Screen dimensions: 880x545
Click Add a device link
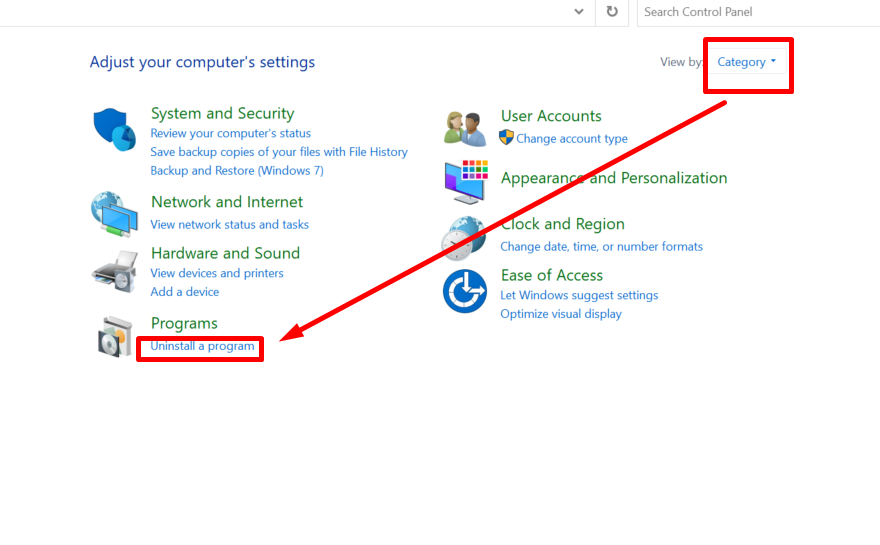(185, 292)
